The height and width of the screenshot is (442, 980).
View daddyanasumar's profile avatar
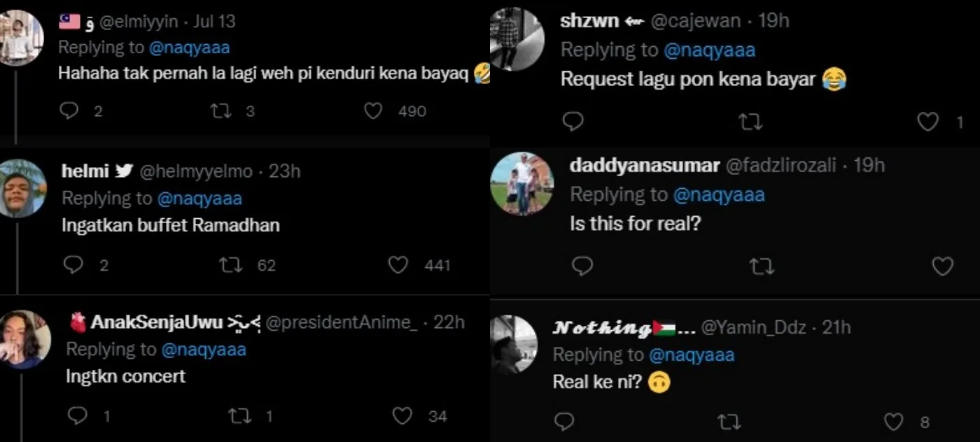(521, 183)
